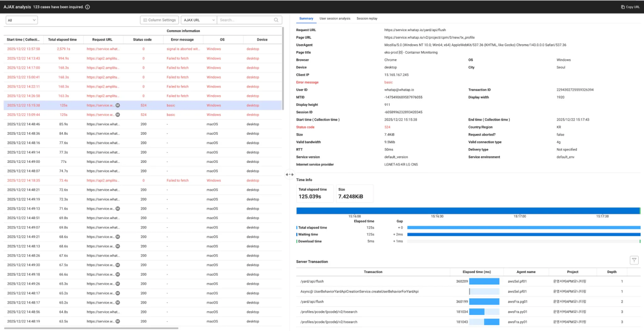Click the Waiting time duration bar
This screenshot has width=644, height=331.
coord(524,234)
